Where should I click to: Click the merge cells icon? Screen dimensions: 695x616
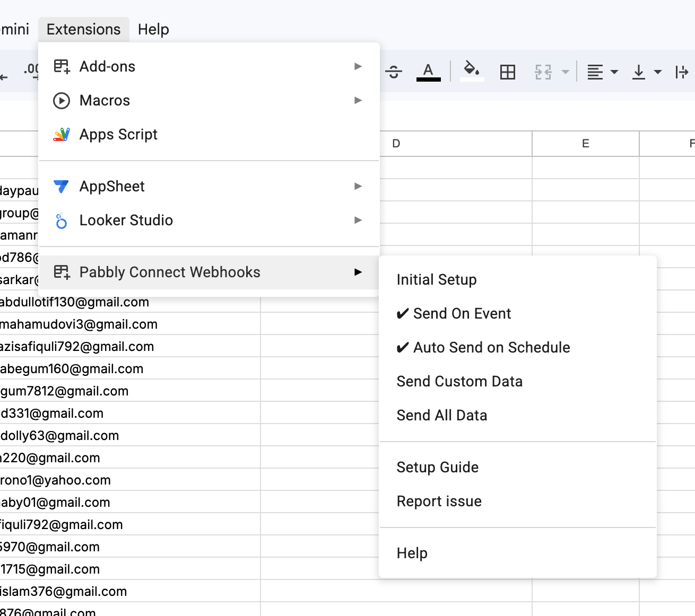tap(543, 72)
